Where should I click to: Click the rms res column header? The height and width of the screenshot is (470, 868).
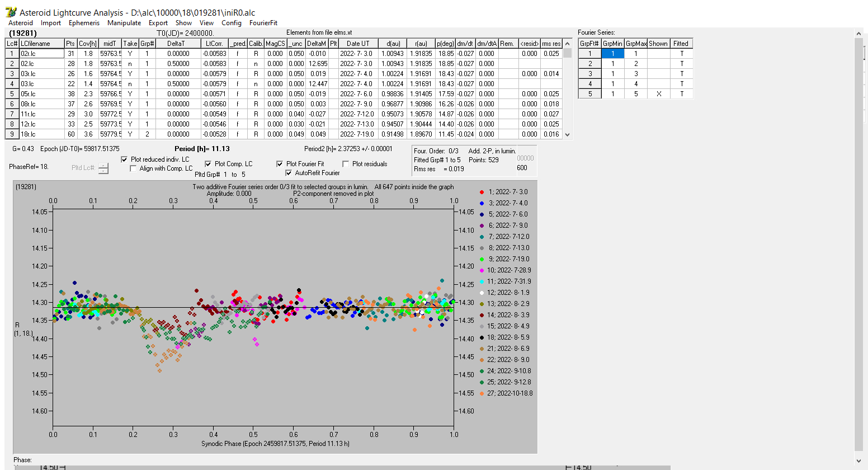pyautogui.click(x=551, y=44)
